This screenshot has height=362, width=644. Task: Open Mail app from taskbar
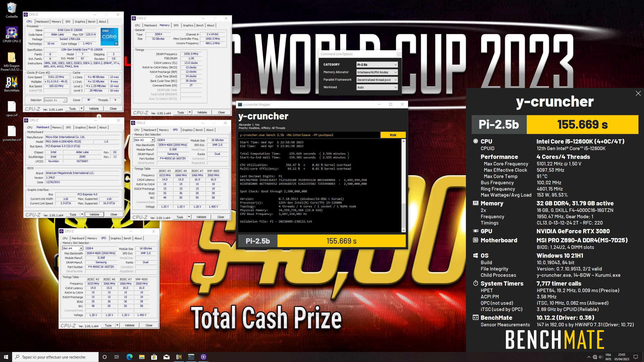166,357
